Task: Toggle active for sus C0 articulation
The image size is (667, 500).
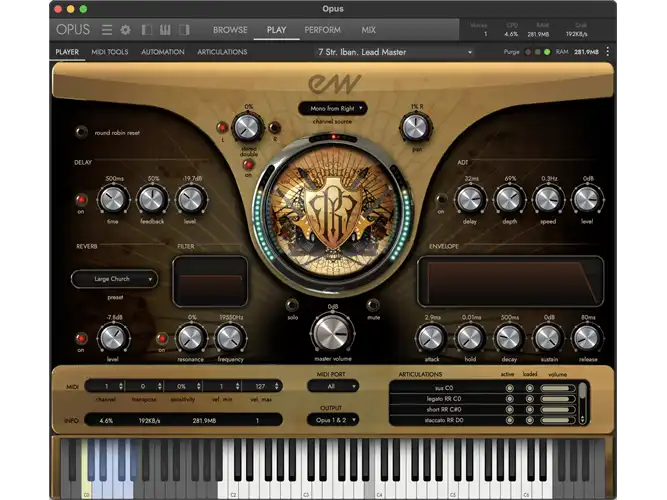Action: (509, 388)
